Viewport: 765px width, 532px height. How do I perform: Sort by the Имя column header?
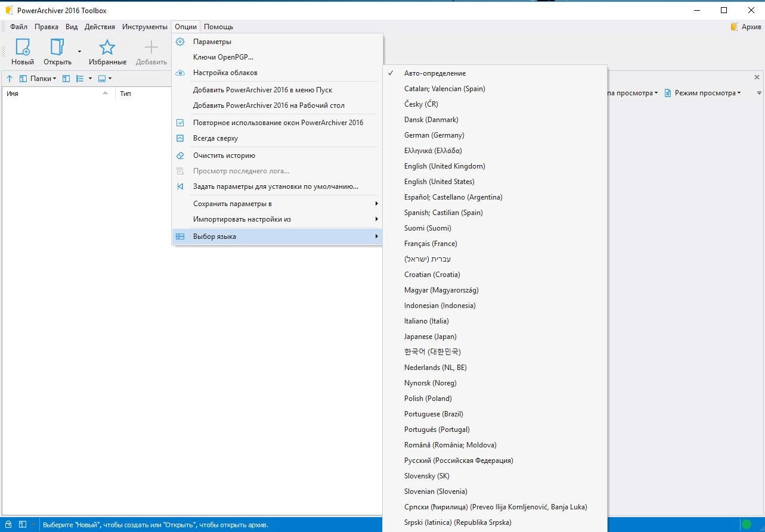(58, 94)
